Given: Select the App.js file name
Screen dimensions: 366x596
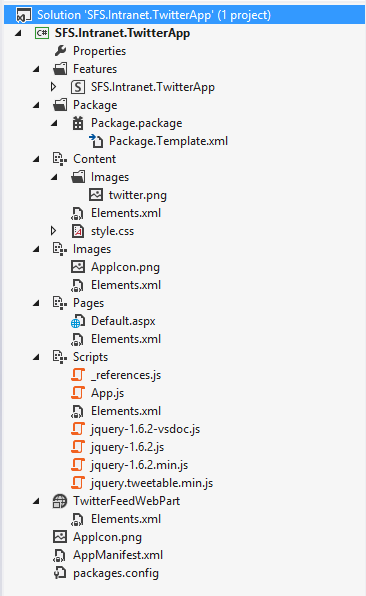Looking at the screenshot, I should pos(108,393).
